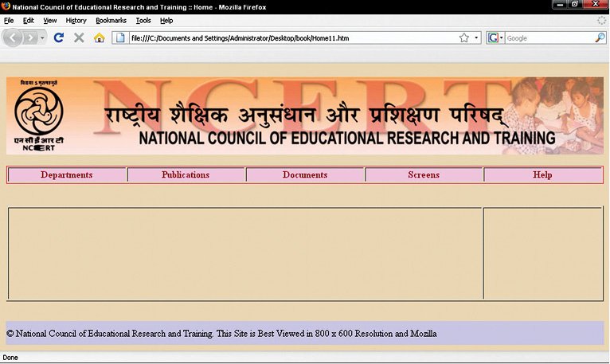
Task: Expand the address bar URL dropdown
Action: click(x=476, y=37)
